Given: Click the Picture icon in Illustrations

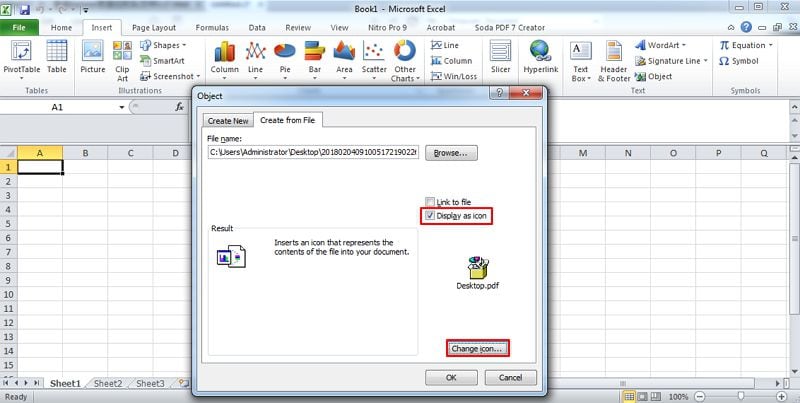Looking at the screenshot, I should pyautogui.click(x=93, y=57).
